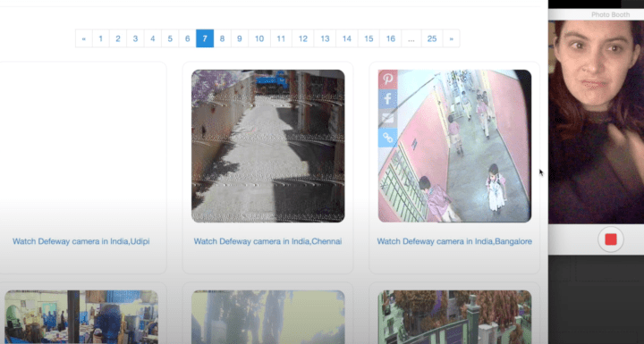This screenshot has width=644, height=344.
Task: Click the ellipsis pagination item
Action: point(411,38)
